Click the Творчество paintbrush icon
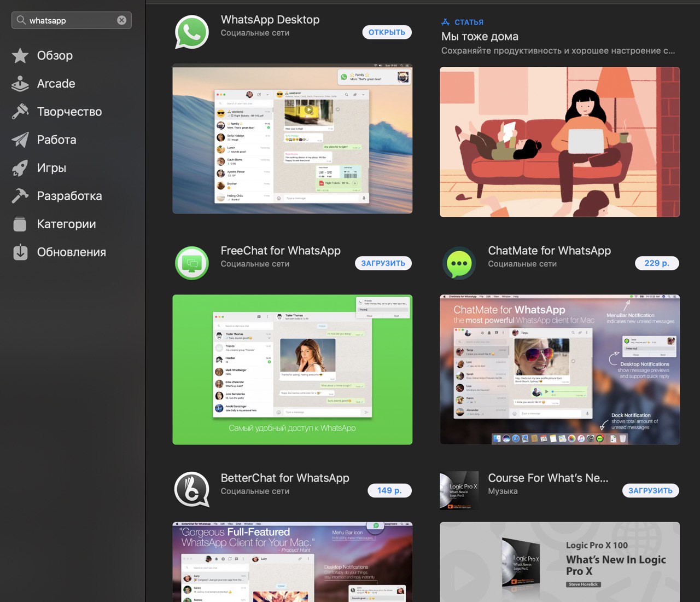Screen dimensions: 700x602 [20, 112]
